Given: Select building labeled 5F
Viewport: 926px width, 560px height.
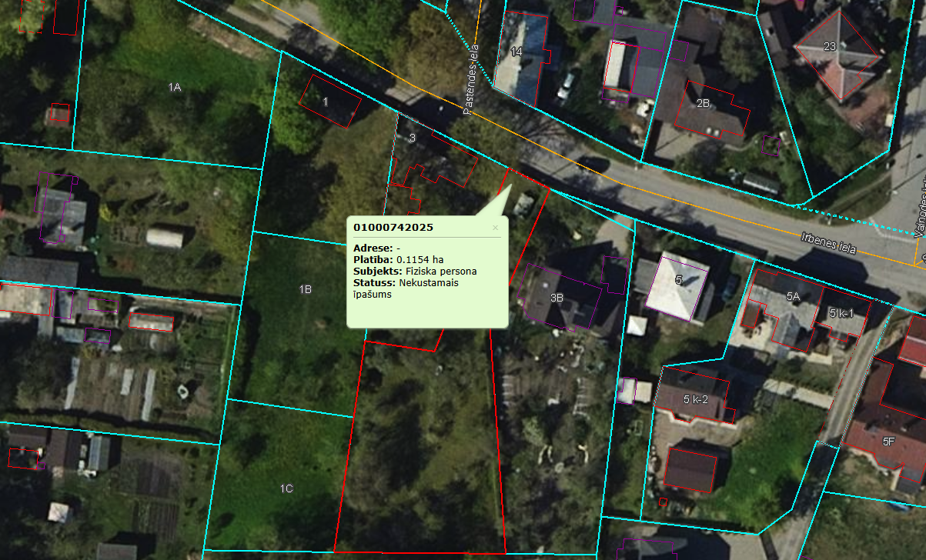Looking at the screenshot, I should pos(889,441).
